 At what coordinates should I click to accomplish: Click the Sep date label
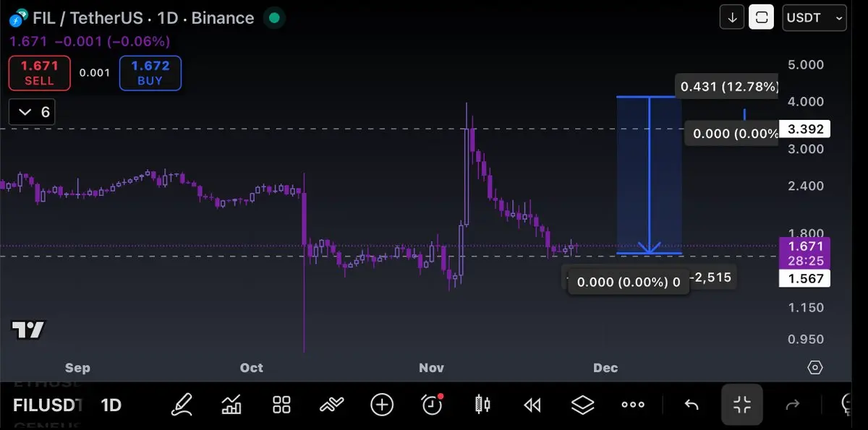pyautogui.click(x=77, y=368)
